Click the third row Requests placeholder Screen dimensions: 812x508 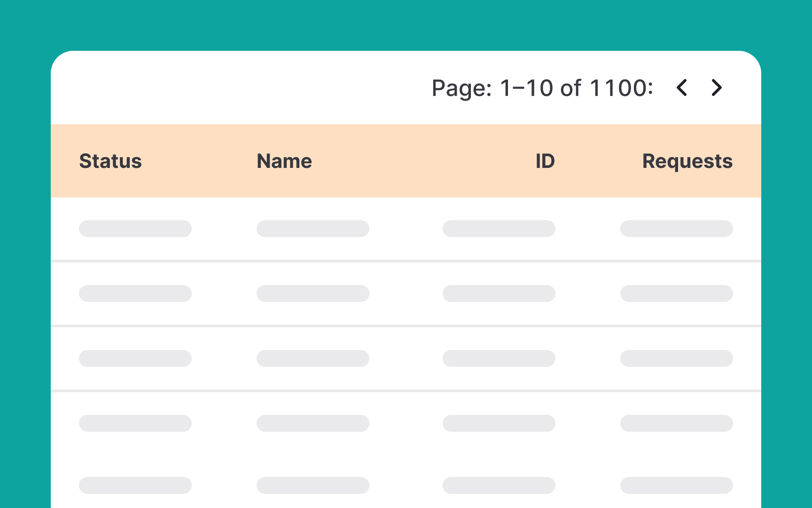[x=676, y=358]
